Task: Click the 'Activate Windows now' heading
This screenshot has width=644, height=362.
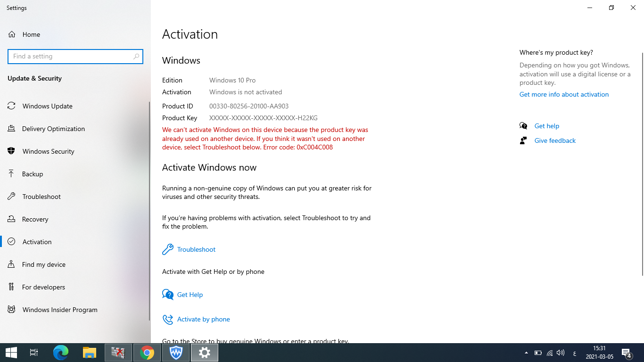Action: coord(209,167)
